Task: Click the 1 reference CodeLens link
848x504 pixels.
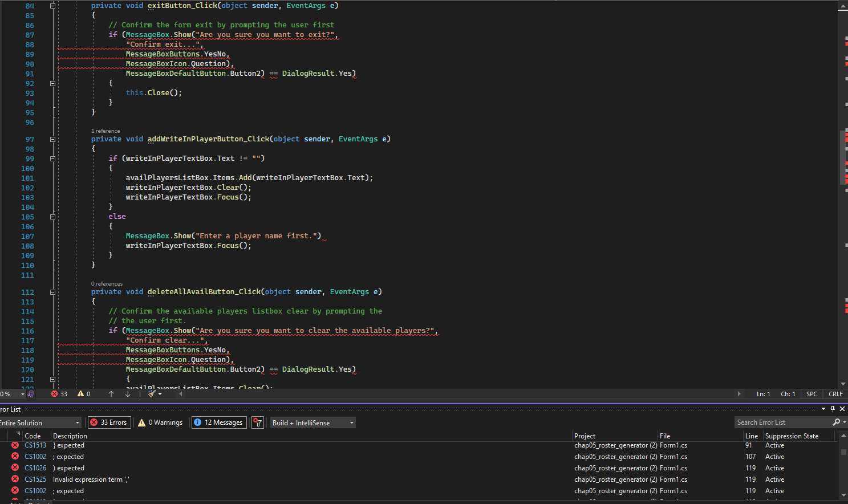Action: [106, 131]
